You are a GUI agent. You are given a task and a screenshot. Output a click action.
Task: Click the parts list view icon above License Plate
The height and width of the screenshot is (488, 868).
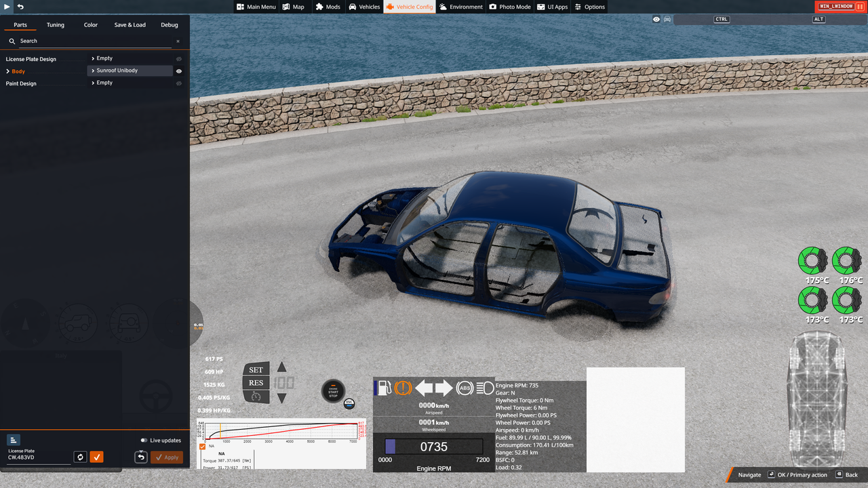[14, 440]
